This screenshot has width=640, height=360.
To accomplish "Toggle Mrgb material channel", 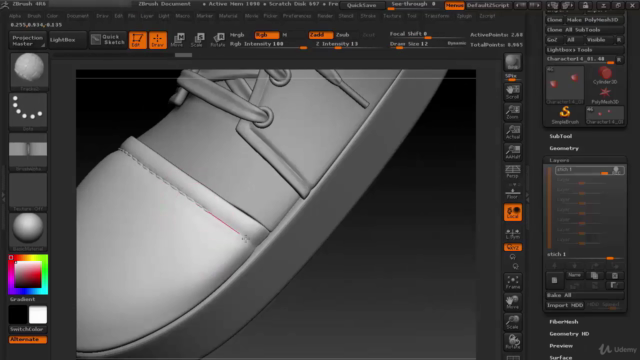I will pos(237,35).
